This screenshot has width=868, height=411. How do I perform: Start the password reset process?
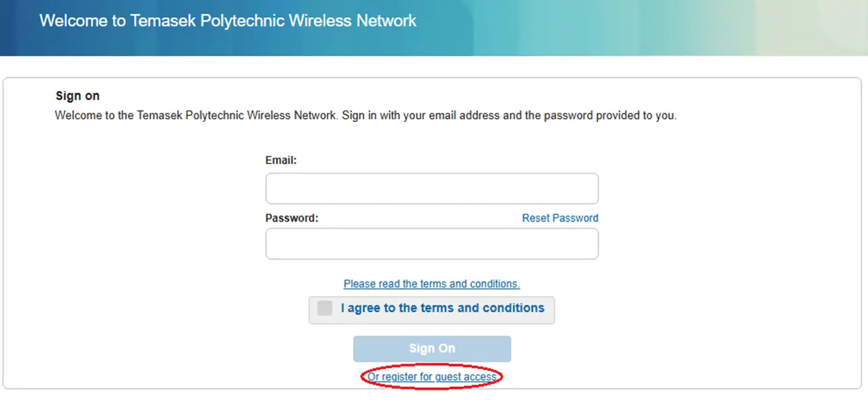pyautogui.click(x=559, y=218)
